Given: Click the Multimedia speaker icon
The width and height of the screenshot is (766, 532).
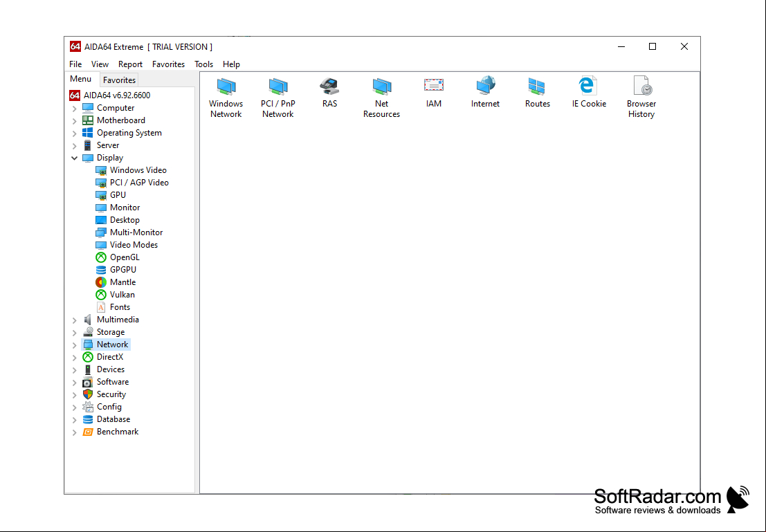Looking at the screenshot, I should pos(88,320).
